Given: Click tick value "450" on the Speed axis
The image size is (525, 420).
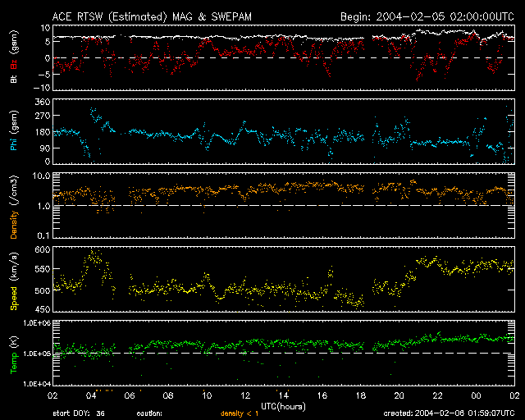Looking at the screenshot, I should point(42,309).
